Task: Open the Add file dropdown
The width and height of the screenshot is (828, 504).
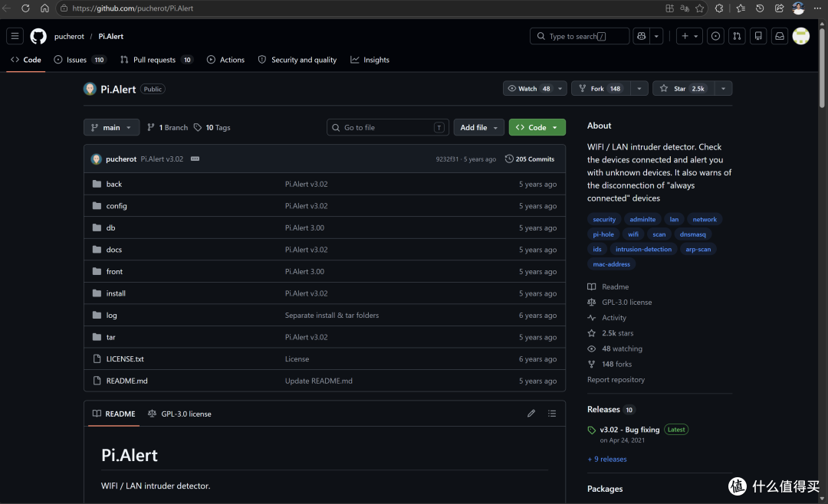Action: pyautogui.click(x=478, y=127)
